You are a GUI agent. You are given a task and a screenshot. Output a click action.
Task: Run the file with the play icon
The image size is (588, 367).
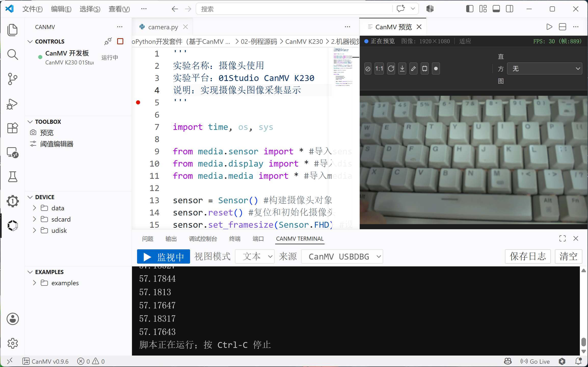[549, 27]
